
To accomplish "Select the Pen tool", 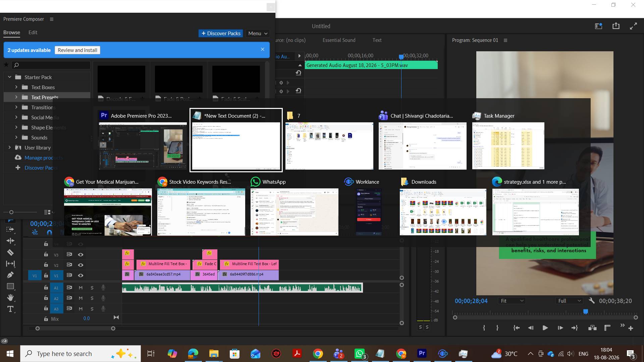I will [10, 275].
